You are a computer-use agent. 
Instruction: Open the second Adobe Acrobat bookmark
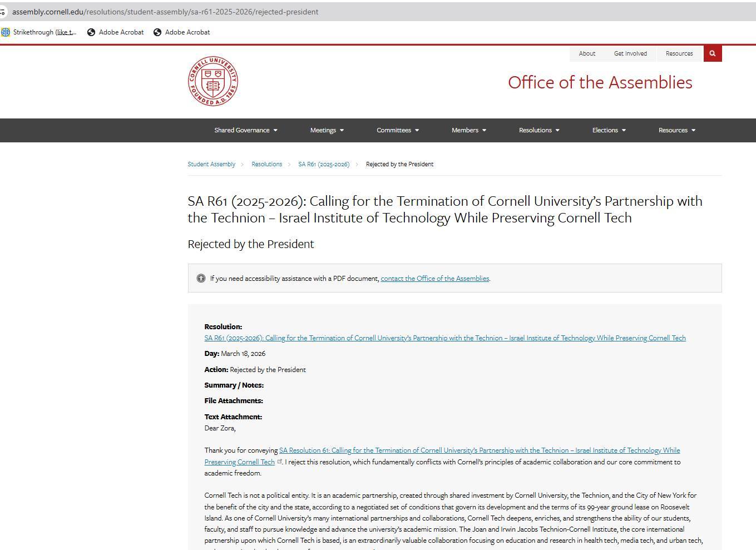(182, 32)
